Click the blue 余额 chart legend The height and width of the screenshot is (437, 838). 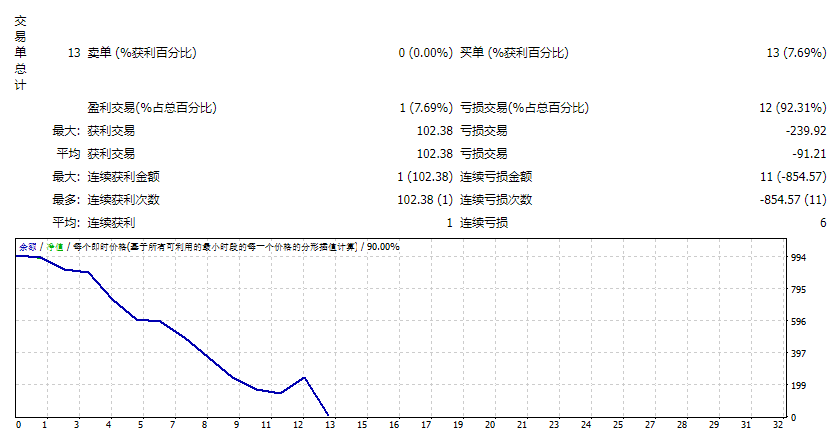27,247
